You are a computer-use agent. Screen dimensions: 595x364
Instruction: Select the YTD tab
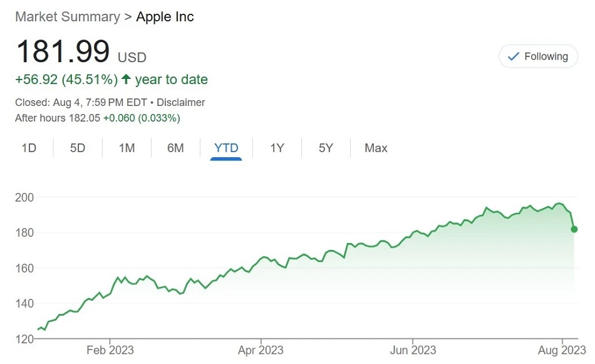pos(226,148)
